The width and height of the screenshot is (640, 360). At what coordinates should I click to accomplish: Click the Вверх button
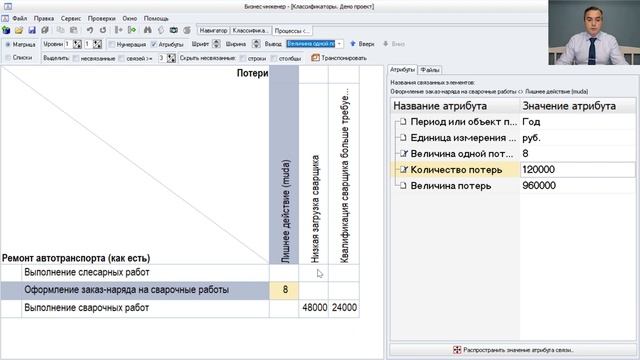point(362,44)
